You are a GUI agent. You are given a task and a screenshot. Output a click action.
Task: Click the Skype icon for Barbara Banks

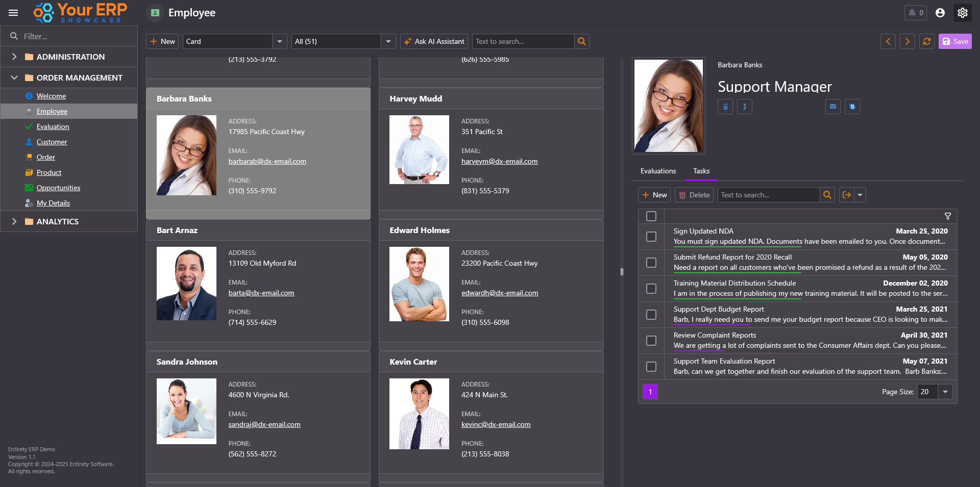click(x=852, y=107)
